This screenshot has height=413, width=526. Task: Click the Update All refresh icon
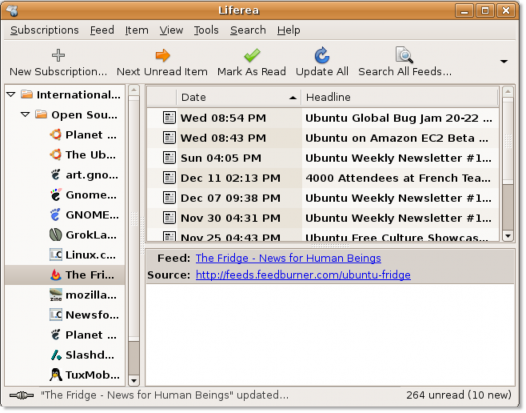click(322, 55)
